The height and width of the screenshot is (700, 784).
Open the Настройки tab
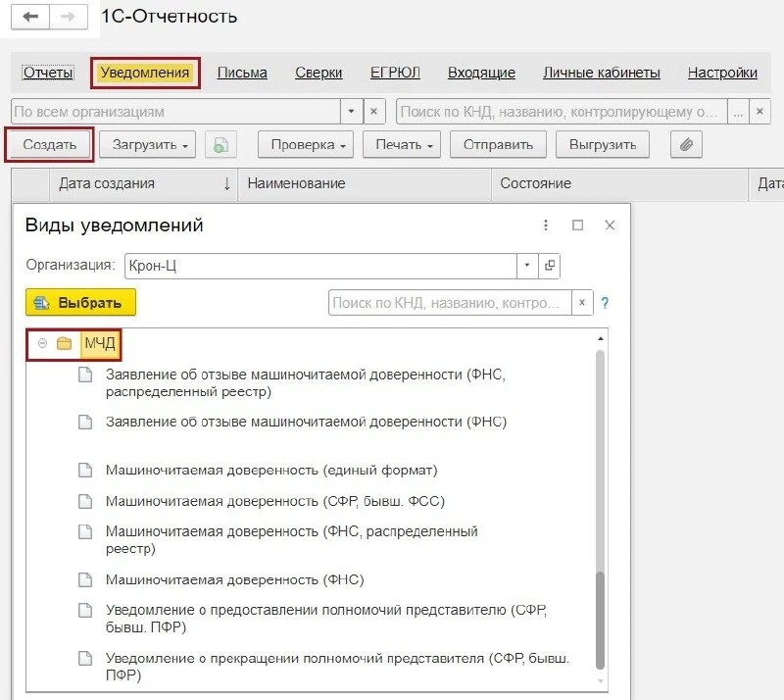coord(722,73)
